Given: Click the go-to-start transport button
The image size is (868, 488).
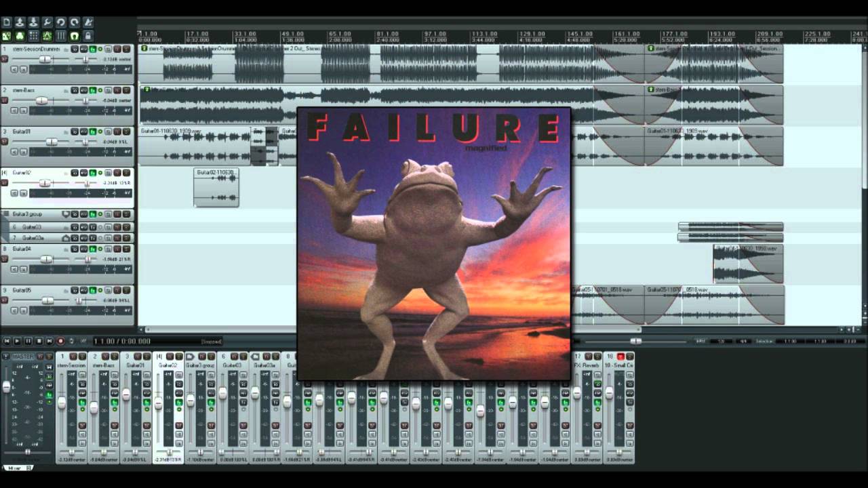Looking at the screenshot, I should (7, 341).
